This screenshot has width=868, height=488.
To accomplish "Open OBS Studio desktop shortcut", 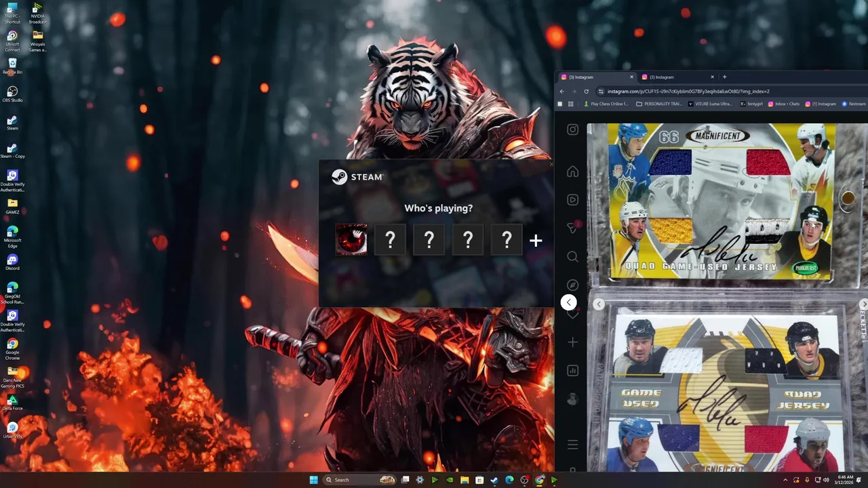I will [12, 94].
